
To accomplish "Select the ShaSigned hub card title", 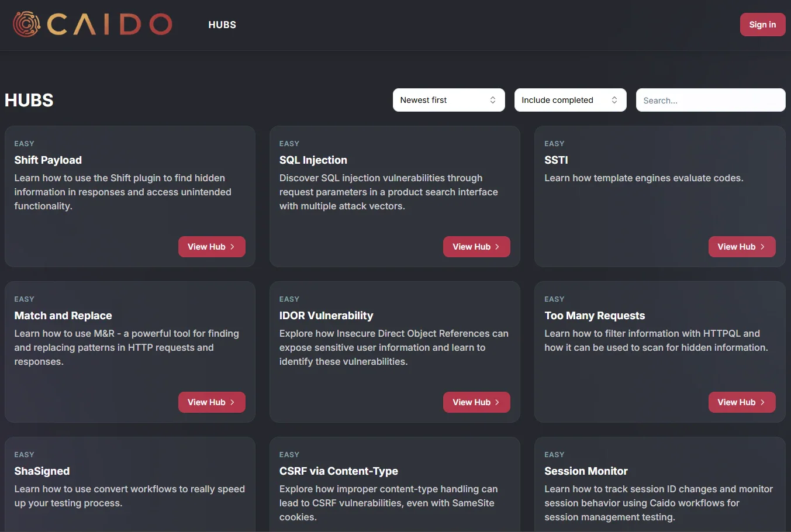I will [42, 471].
